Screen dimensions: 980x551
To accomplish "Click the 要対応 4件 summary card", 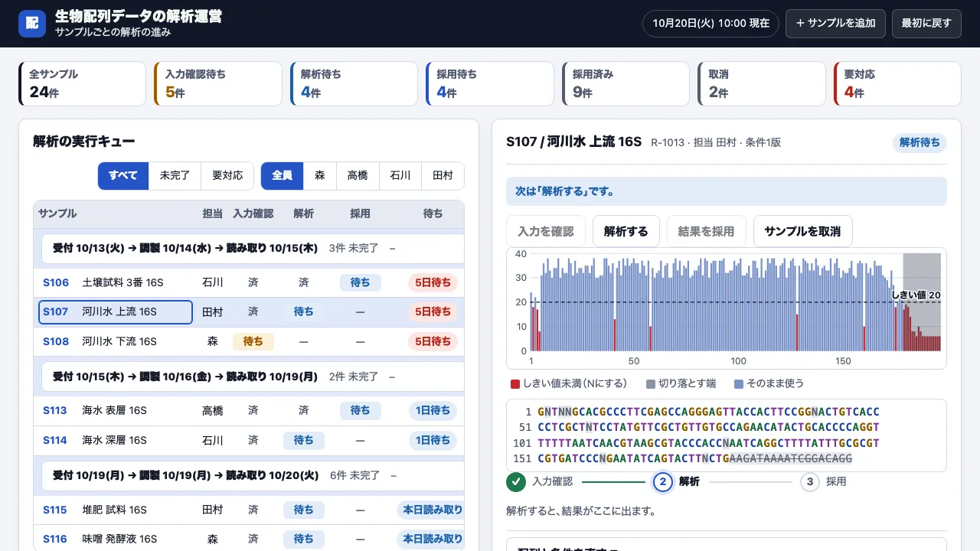I will click(897, 83).
